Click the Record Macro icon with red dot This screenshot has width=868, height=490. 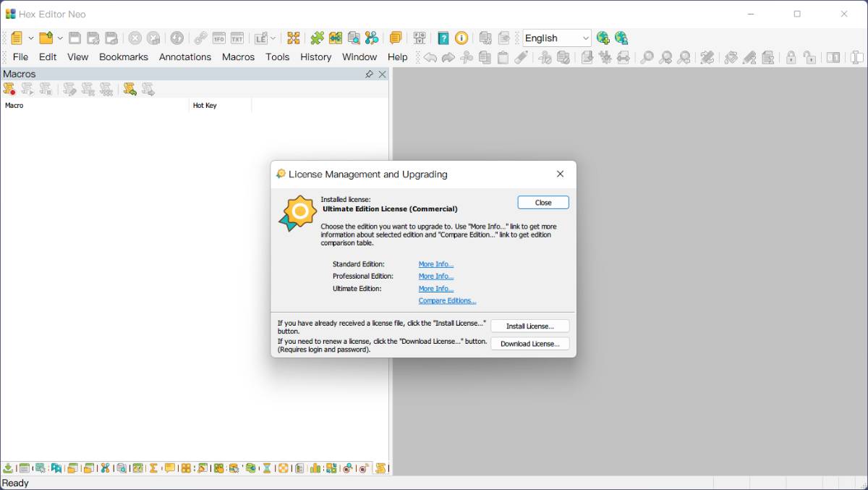[x=9, y=89]
